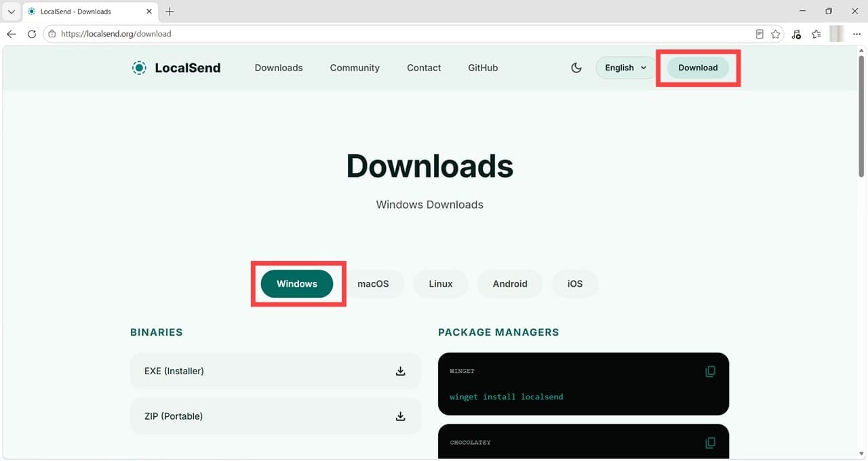Open a new browser tab
Screen dimensions: 868x461
(170, 12)
